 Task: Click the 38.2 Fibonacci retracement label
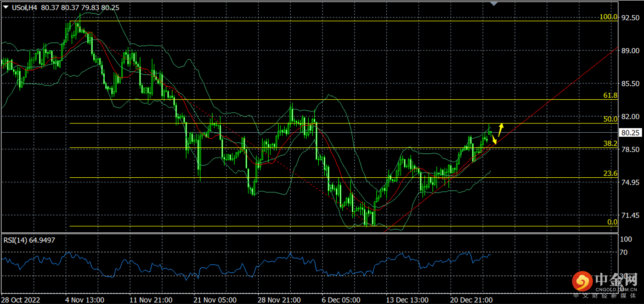coord(610,143)
